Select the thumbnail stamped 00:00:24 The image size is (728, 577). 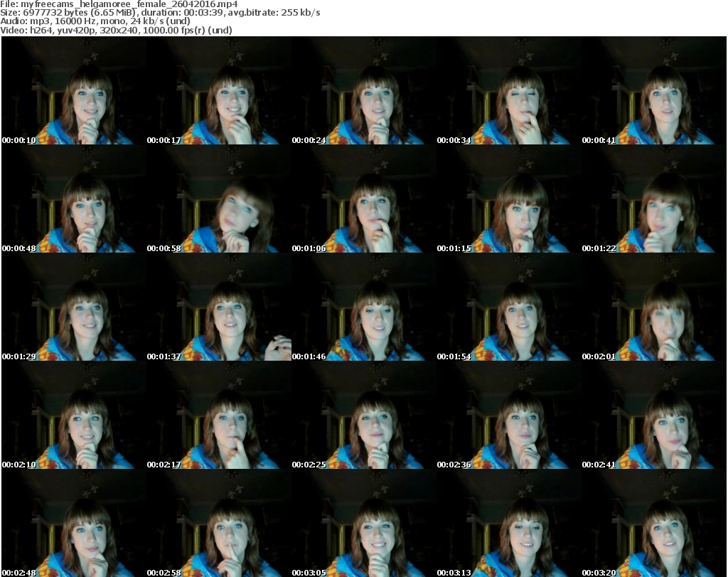(x=363, y=90)
